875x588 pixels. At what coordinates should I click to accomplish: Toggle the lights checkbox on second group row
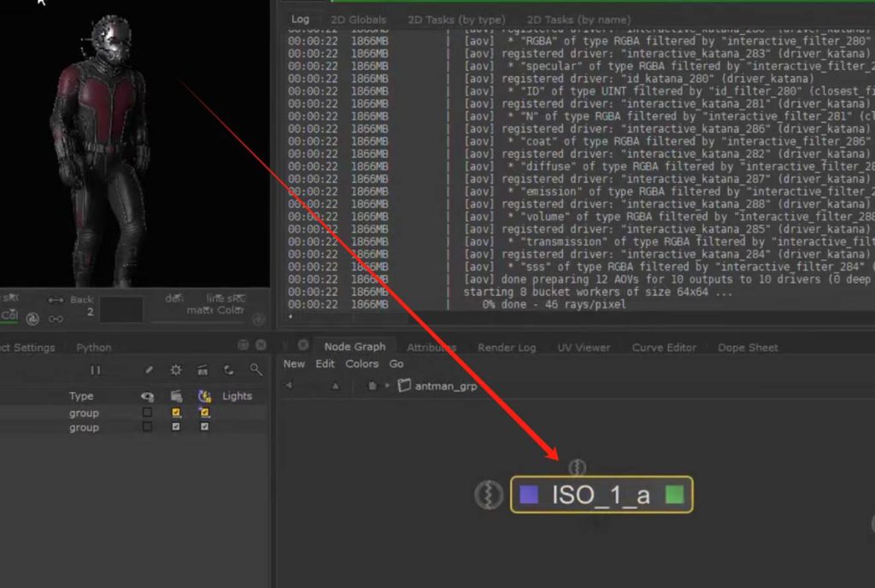coord(204,427)
